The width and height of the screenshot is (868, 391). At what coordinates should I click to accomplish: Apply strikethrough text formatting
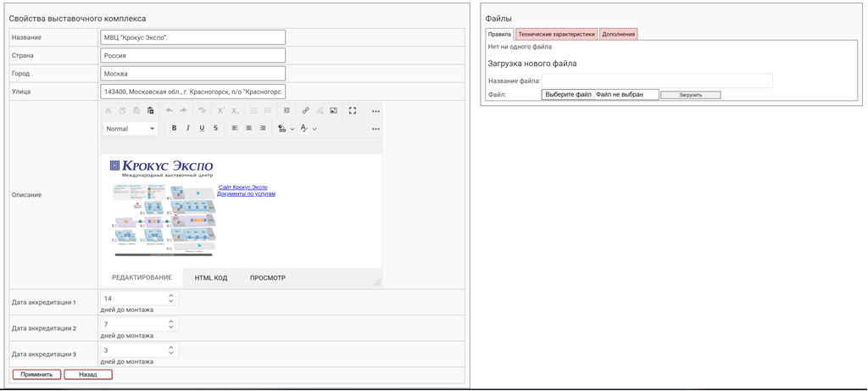[x=215, y=129]
